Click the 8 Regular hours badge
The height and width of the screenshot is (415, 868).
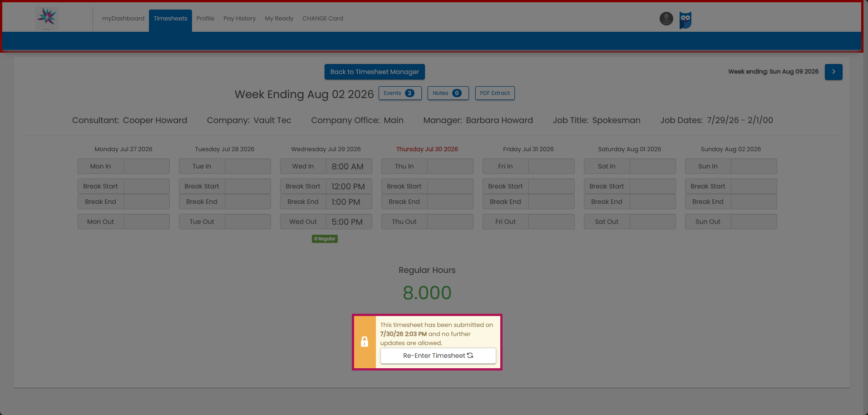(325, 239)
